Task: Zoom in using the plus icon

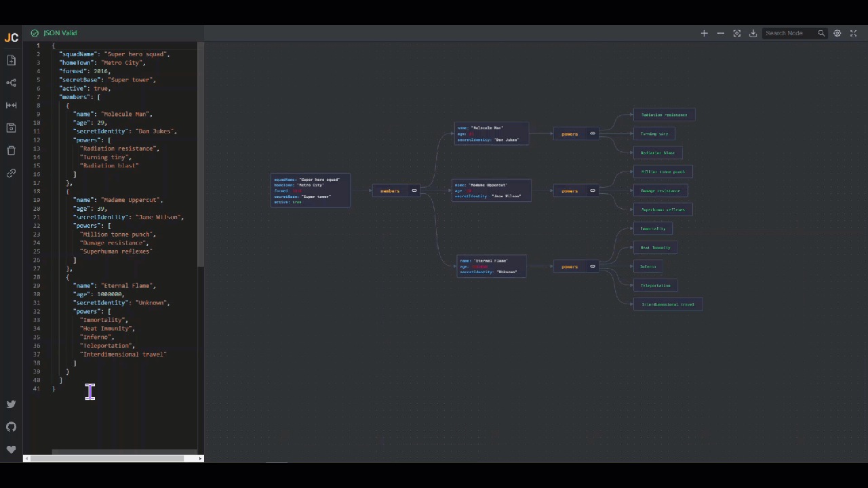Action: [704, 33]
